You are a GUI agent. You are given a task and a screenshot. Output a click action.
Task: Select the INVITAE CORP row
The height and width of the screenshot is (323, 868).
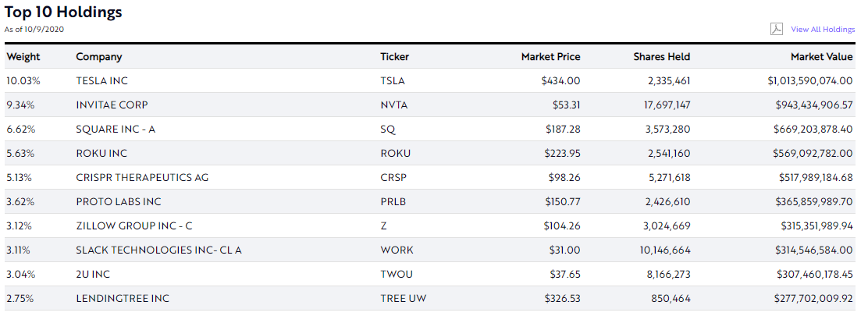pyautogui.click(x=430, y=105)
